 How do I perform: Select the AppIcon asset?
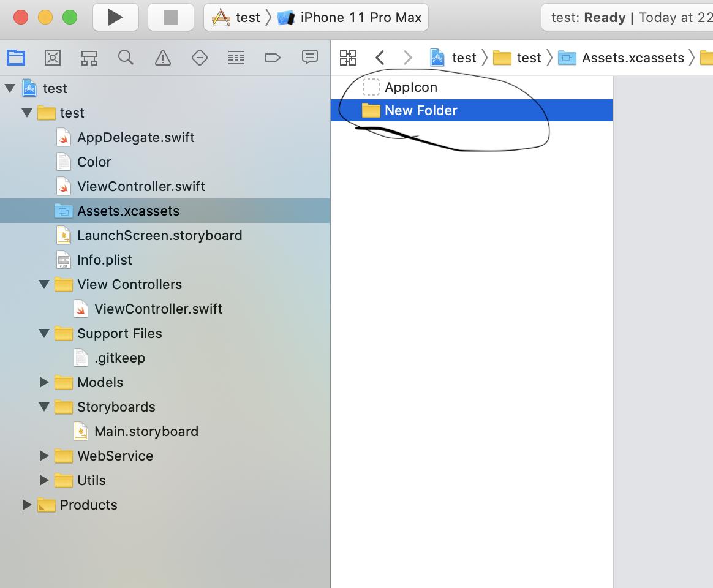[472, 88]
